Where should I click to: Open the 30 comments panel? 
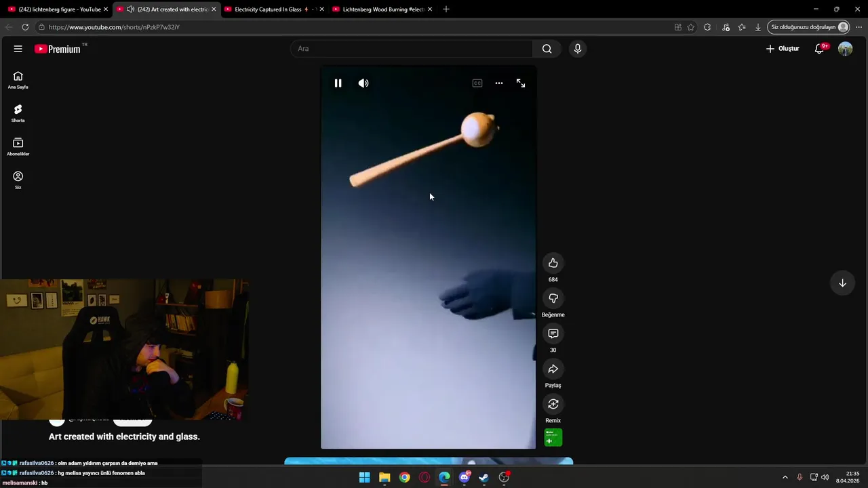[x=553, y=333]
